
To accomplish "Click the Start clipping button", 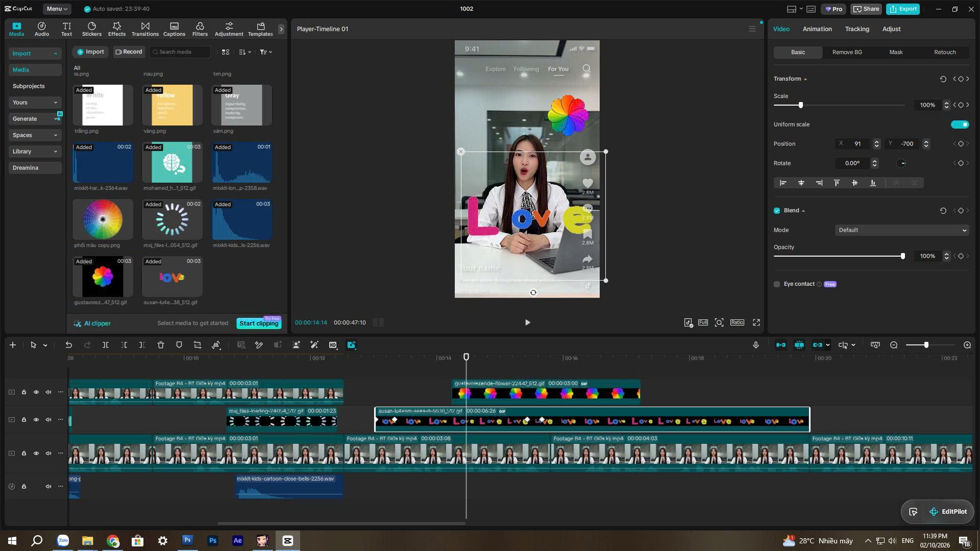I will tap(259, 323).
